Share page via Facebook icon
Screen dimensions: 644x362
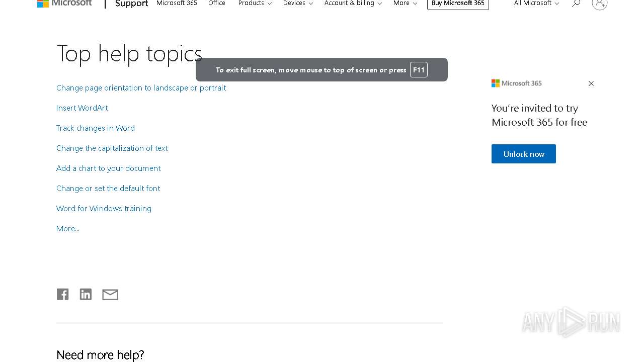pyautogui.click(x=62, y=294)
